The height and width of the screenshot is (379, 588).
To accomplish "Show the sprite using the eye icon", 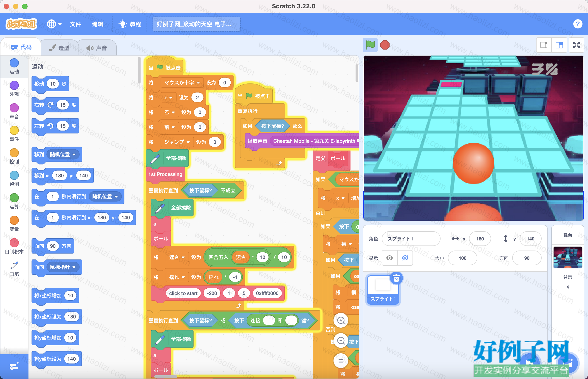I will [389, 258].
